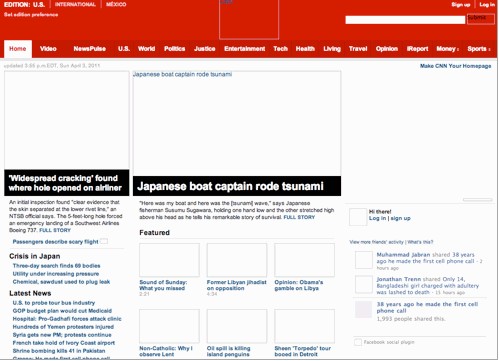This screenshot has height=361, width=499.
Task: Switch to the Video tab
Action: [48, 49]
